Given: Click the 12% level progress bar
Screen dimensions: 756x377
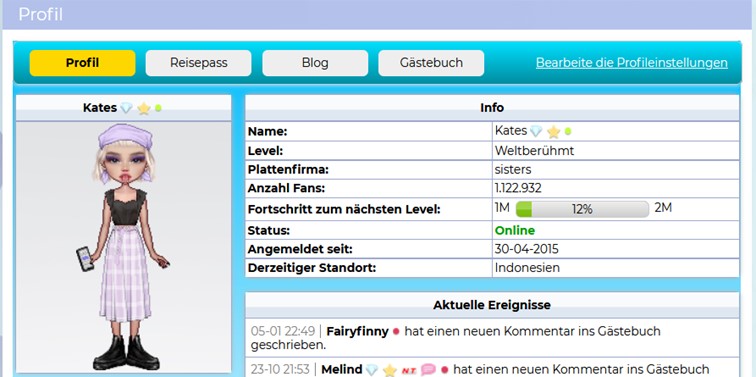Looking at the screenshot, I should point(582,209).
